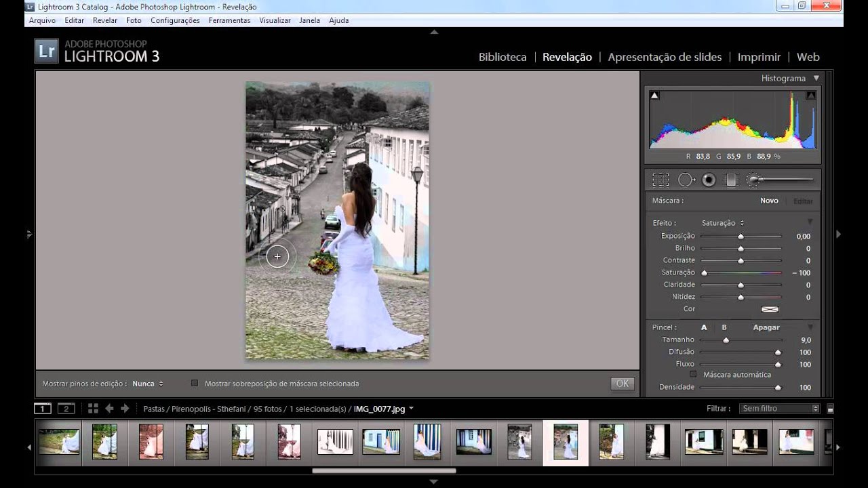Go forward with right arrow
Screen dimensions: 868x488
coord(125,408)
